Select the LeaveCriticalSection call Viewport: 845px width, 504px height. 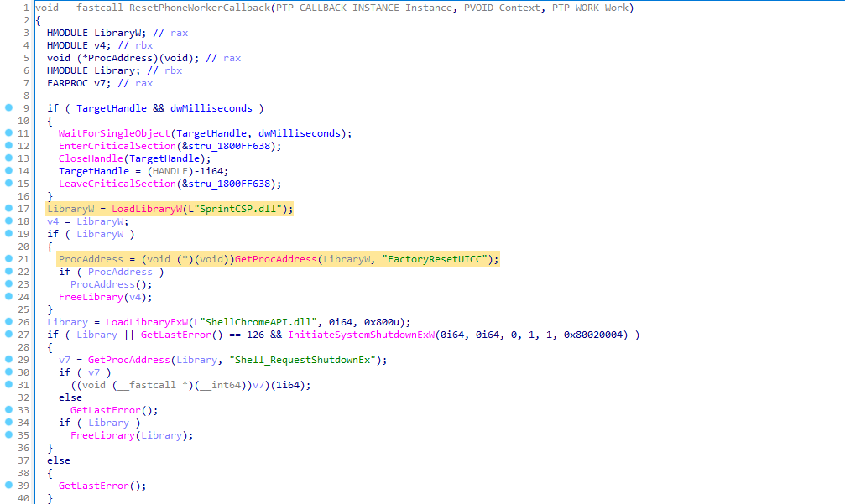[117, 184]
